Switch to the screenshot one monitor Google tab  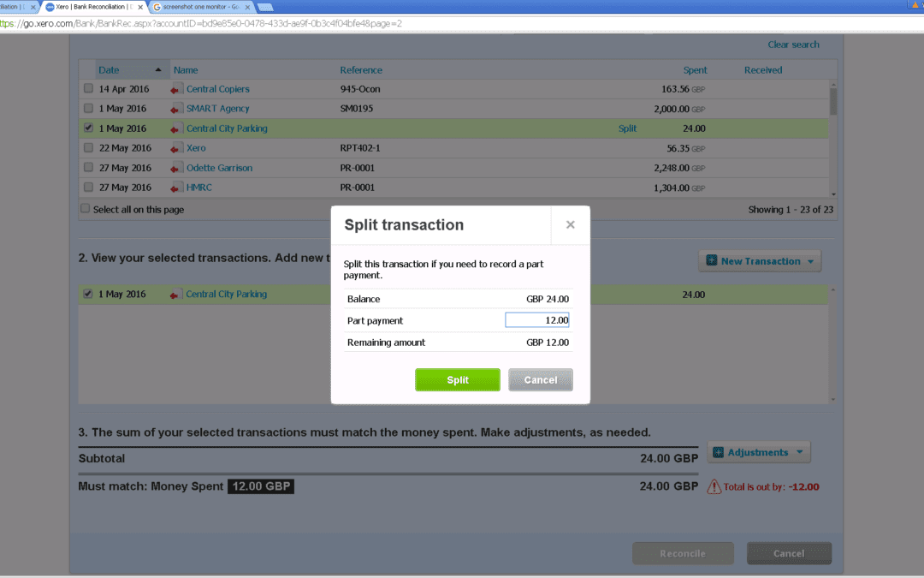200,7
